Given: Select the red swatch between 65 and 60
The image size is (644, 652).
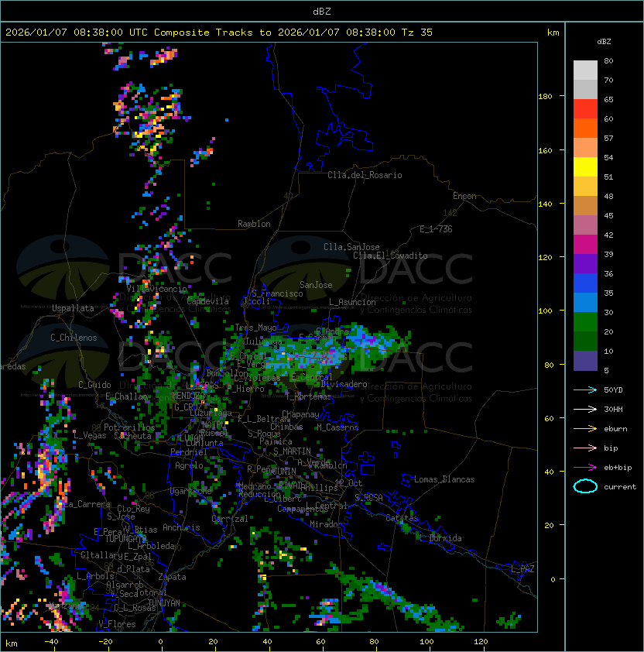Looking at the screenshot, I should 585,109.
